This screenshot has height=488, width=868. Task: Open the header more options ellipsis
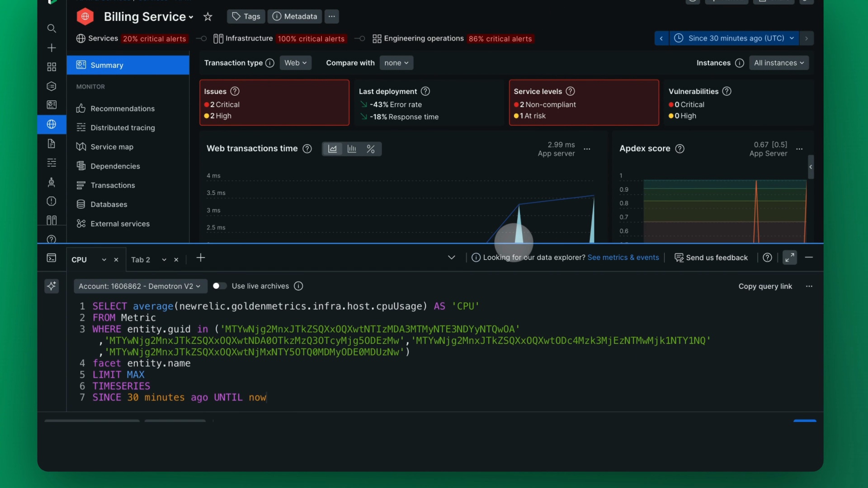pyautogui.click(x=332, y=16)
